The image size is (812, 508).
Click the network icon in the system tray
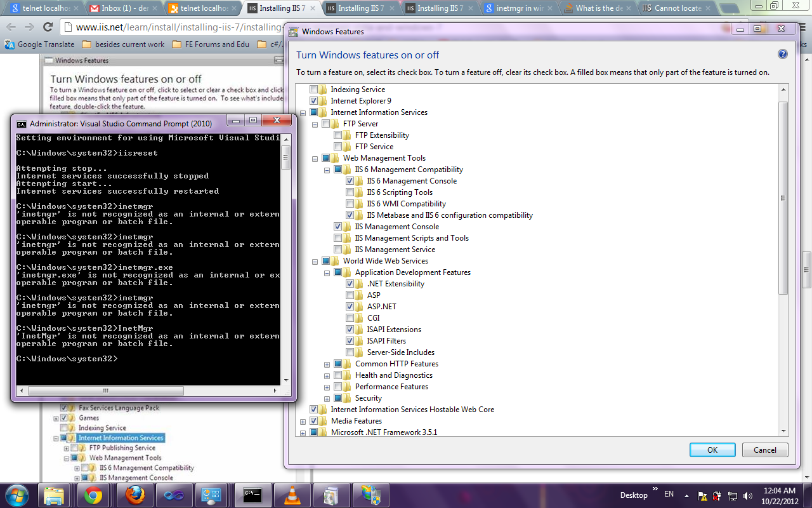(x=733, y=495)
